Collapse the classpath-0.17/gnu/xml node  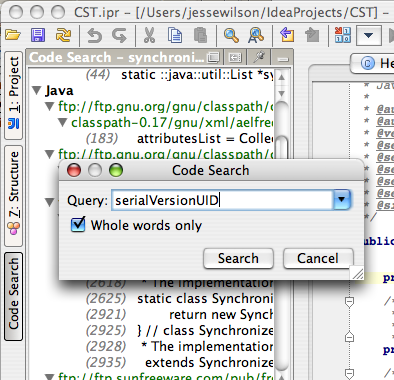62,122
